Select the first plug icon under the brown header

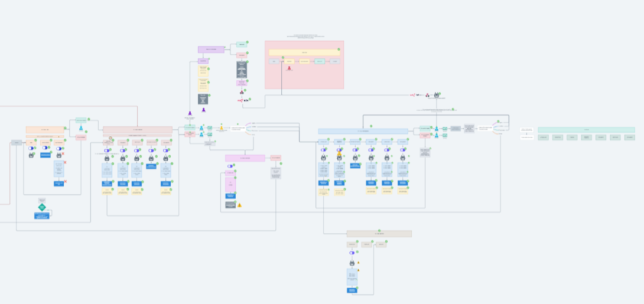(107, 158)
